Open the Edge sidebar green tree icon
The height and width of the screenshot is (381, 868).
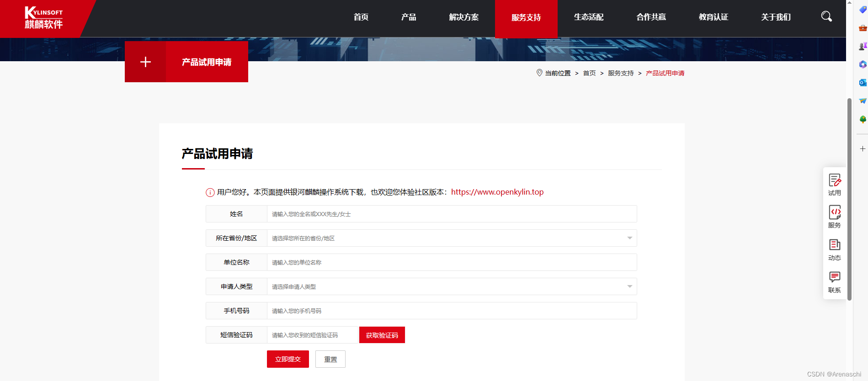pos(863,119)
